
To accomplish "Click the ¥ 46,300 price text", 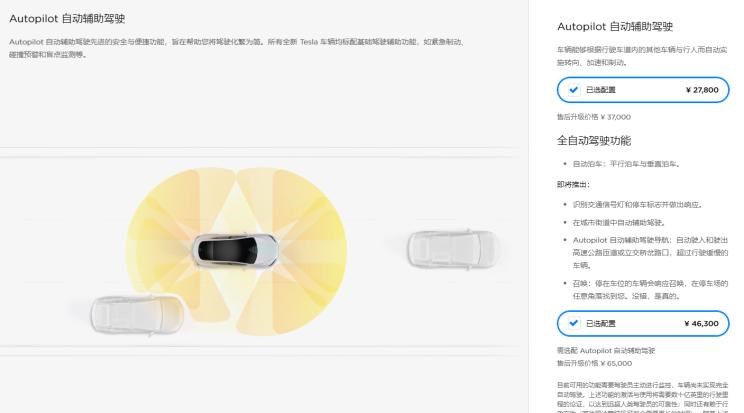I will point(701,323).
